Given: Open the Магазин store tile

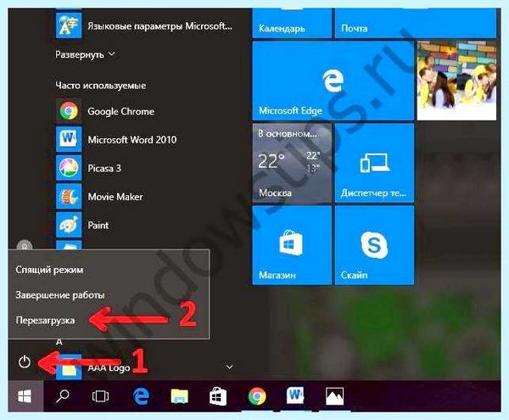Looking at the screenshot, I should (x=292, y=246).
